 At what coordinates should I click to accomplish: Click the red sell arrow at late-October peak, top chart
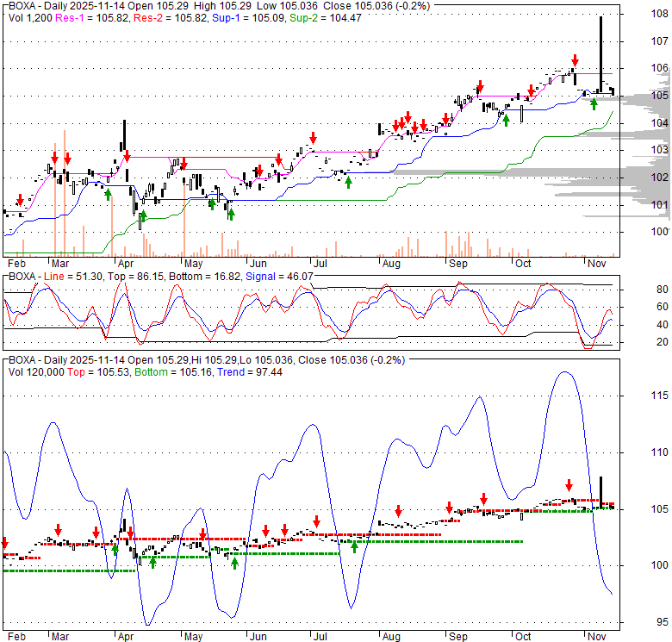tap(575, 61)
